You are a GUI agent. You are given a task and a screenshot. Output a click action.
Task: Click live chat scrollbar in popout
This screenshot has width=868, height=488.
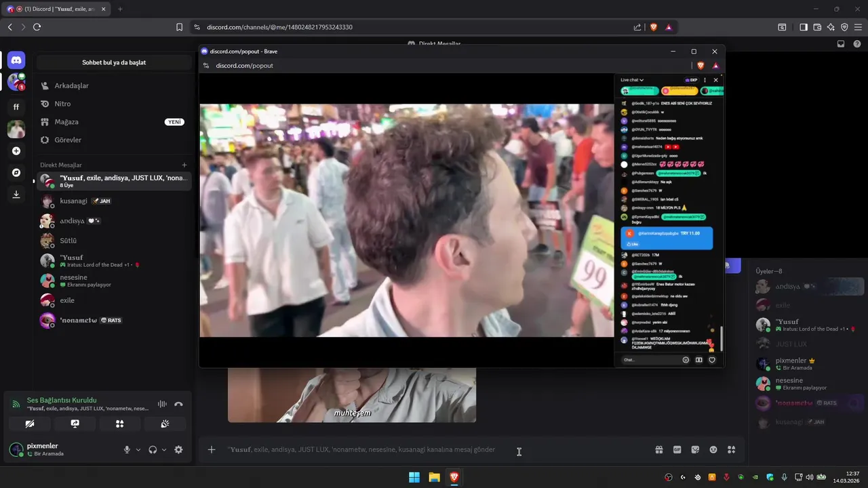tap(722, 339)
